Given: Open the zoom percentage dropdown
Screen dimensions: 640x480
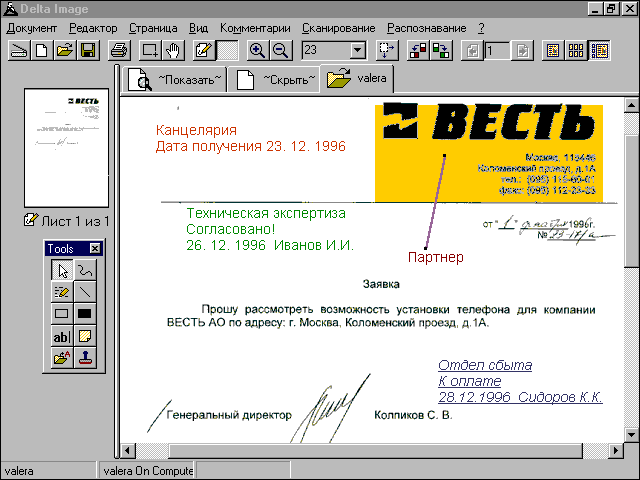Looking at the screenshot, I should pos(357,51).
